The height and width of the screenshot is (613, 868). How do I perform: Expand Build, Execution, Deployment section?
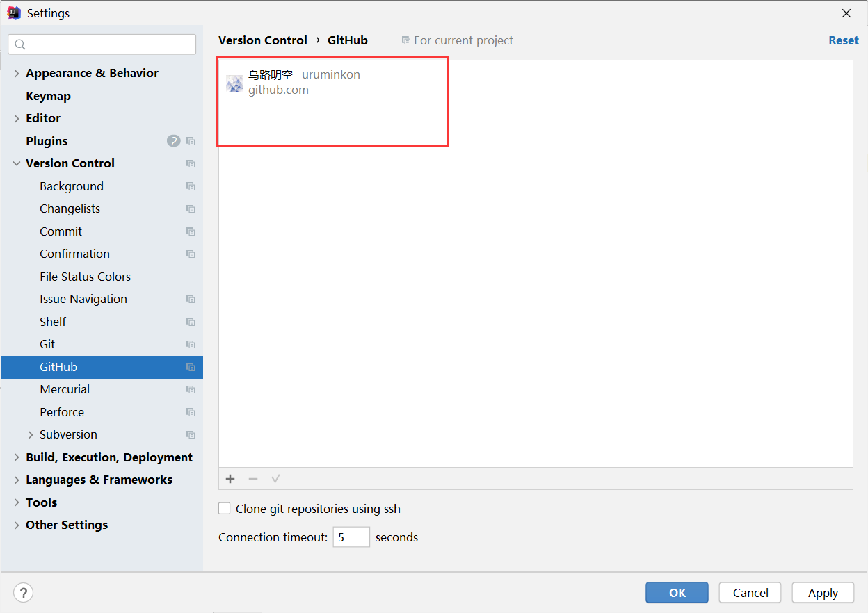(17, 457)
